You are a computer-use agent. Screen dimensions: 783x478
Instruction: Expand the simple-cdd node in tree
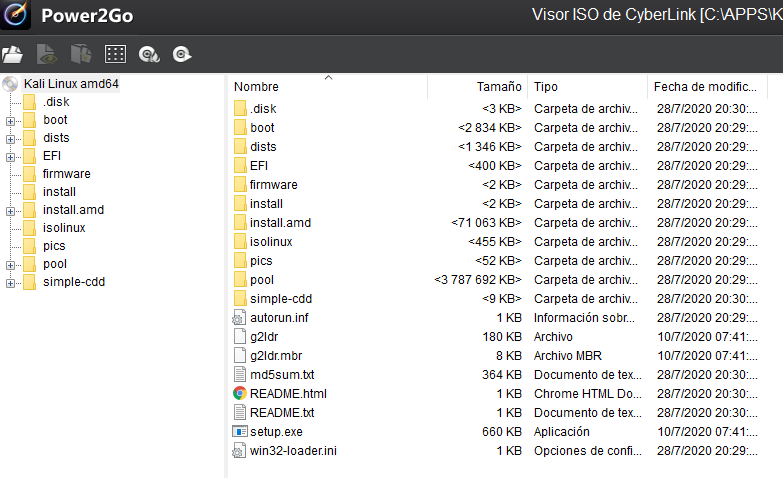[10, 283]
